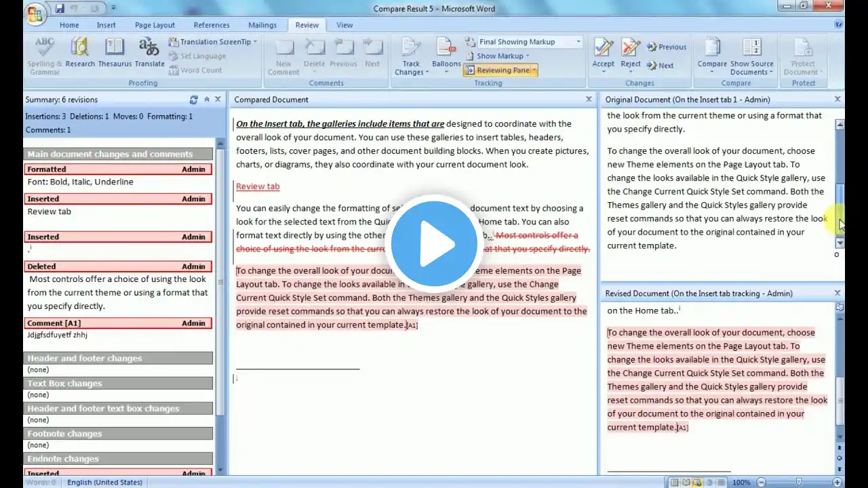Go to Next change in Changes group
The width and height of the screenshot is (868, 488).
point(660,66)
